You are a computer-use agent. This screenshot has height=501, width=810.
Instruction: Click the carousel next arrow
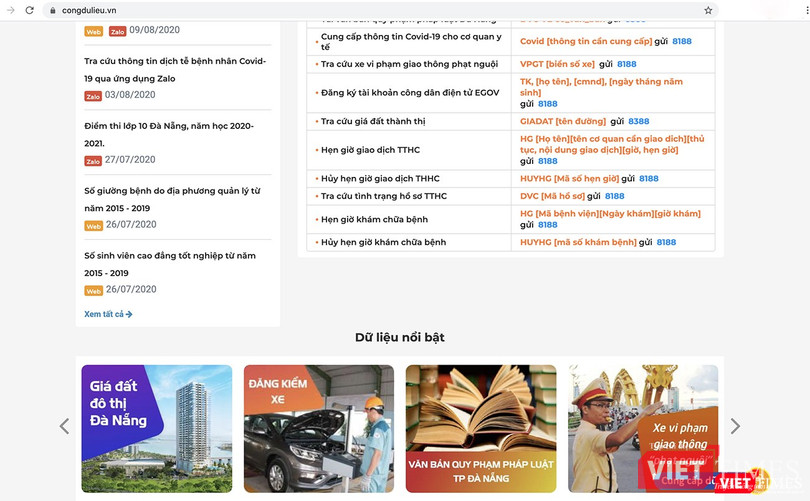click(735, 426)
